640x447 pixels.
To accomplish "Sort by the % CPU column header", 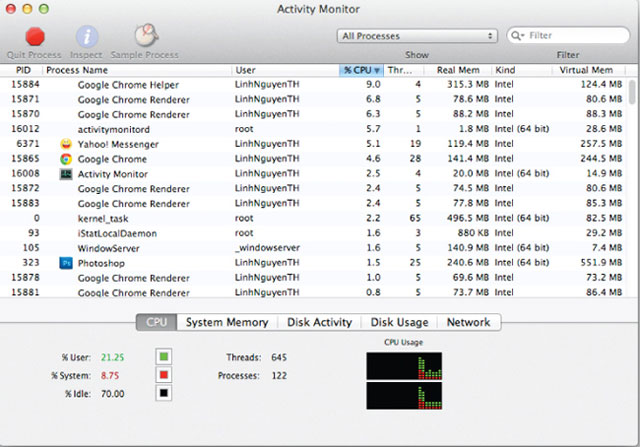I will click(x=361, y=71).
